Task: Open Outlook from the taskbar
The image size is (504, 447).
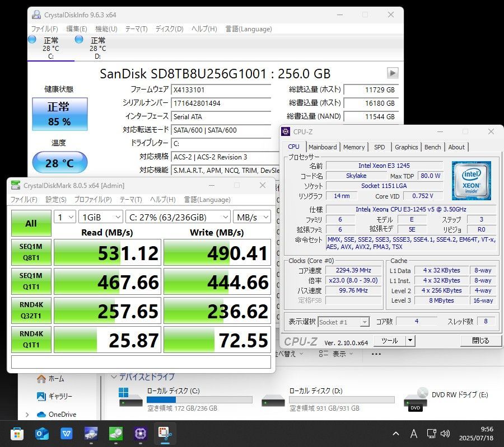Action: (42, 433)
